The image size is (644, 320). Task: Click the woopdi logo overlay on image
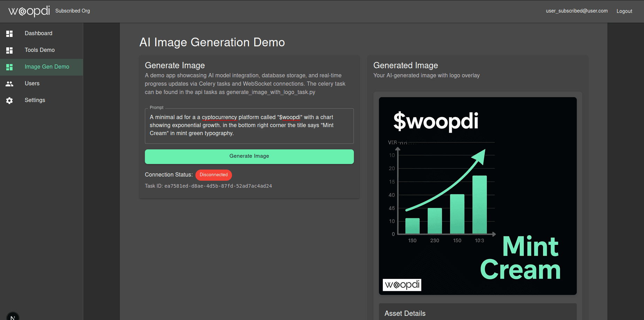coord(402,285)
